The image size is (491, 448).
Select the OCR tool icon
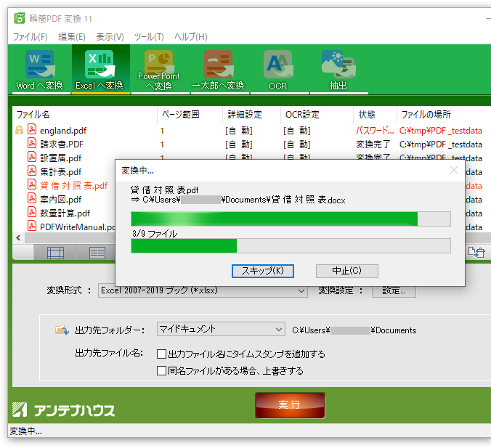(278, 64)
